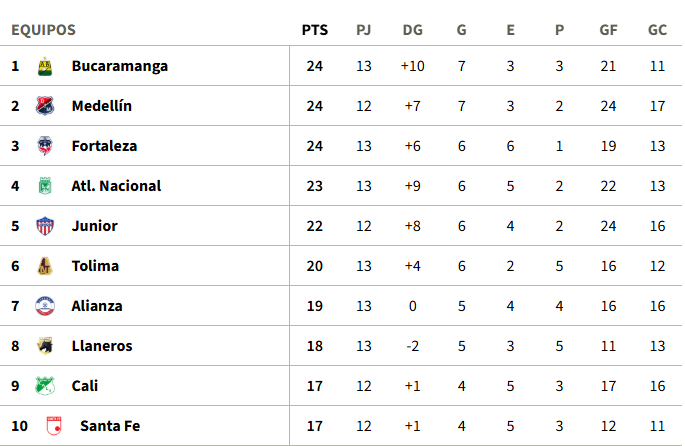Click the Alianza team crest icon
The image size is (685, 446).
pyautogui.click(x=44, y=306)
